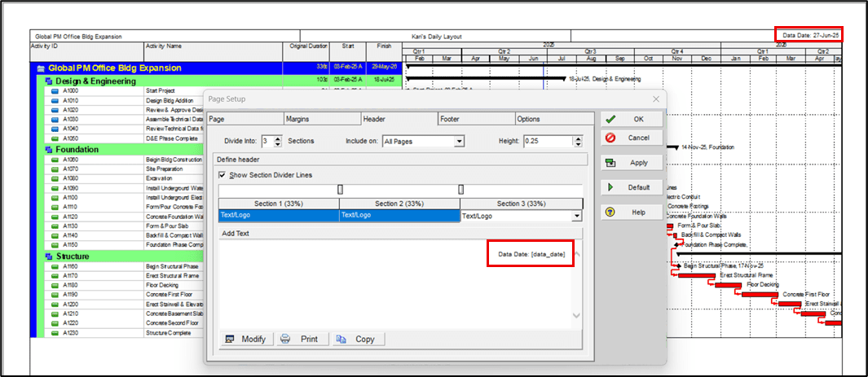Viewport: 868px width, 377px height.
Task: Click the Divide Into sections spinner
Action: click(x=278, y=141)
